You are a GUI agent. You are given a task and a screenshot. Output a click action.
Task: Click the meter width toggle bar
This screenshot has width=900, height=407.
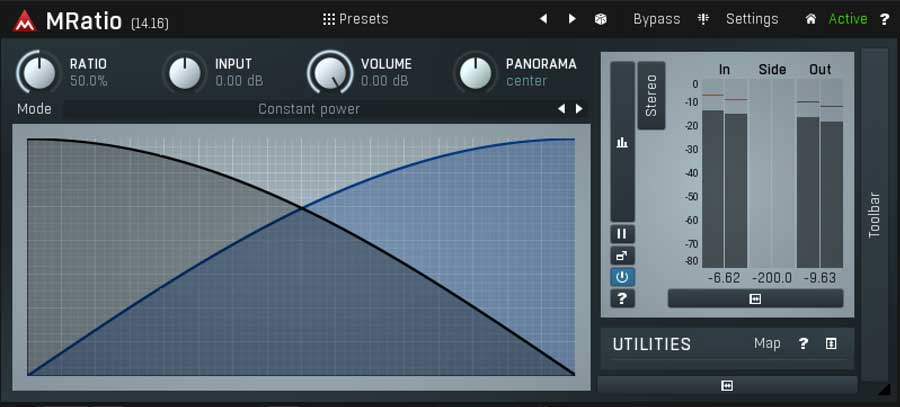click(x=755, y=299)
